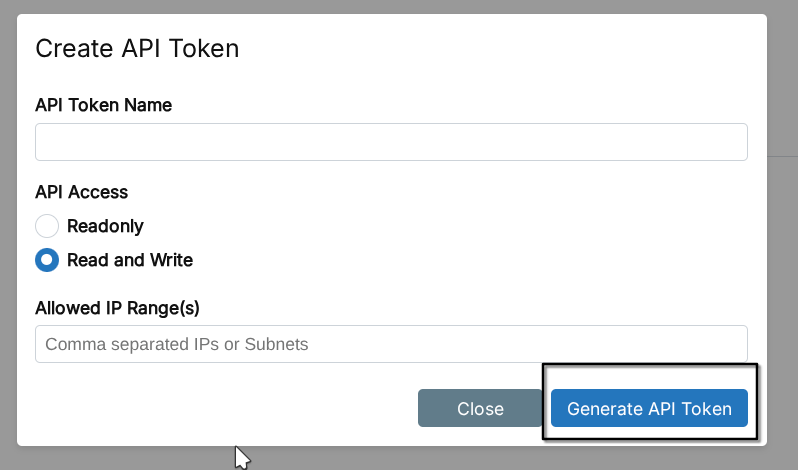798x470 pixels.
Task: Click the dimmed area left of the dialog
Action: click(8, 250)
